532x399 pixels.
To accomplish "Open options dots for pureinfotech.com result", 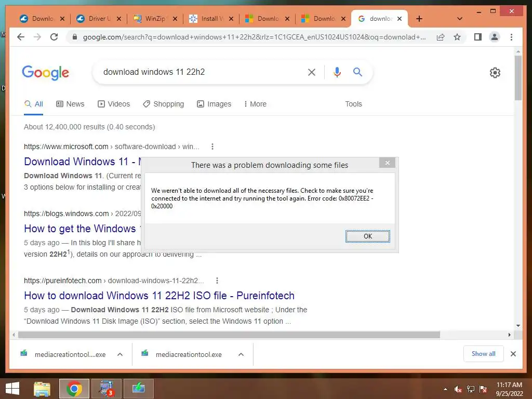I will pos(217,281).
